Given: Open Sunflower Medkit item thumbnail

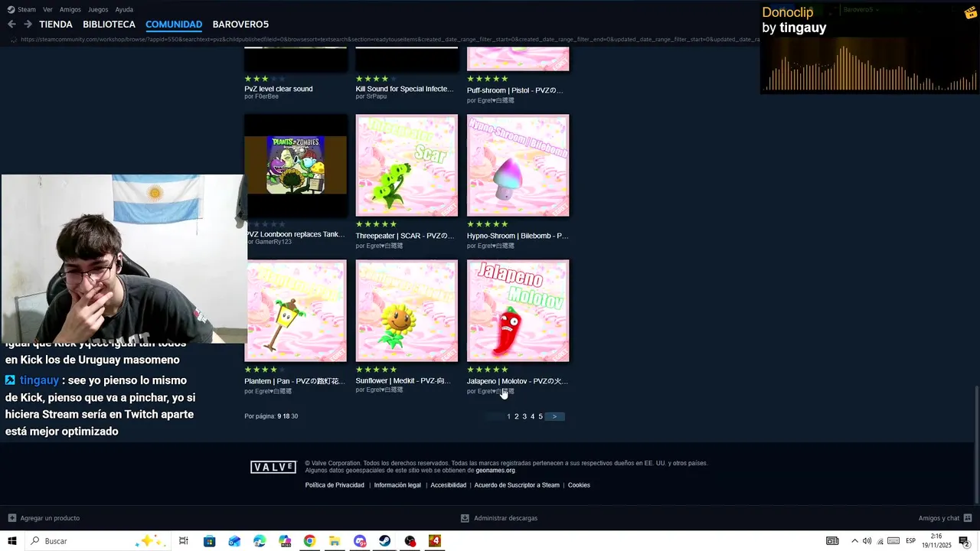Looking at the screenshot, I should point(407,311).
